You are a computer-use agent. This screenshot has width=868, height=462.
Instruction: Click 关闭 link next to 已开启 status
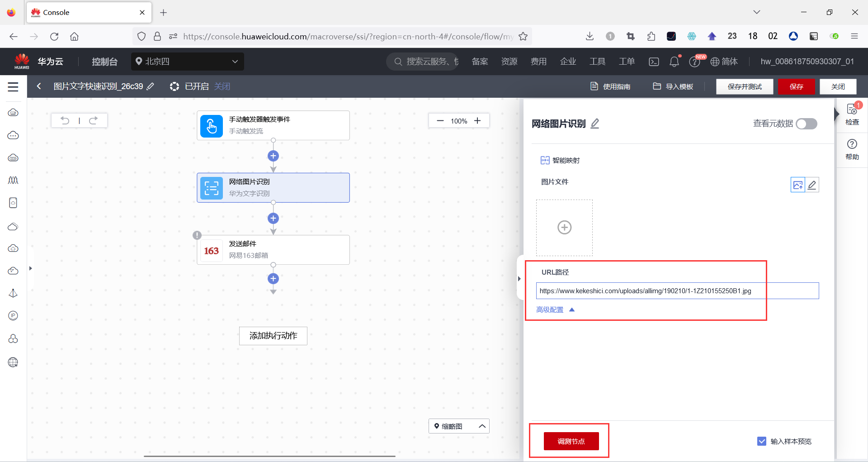pos(222,86)
